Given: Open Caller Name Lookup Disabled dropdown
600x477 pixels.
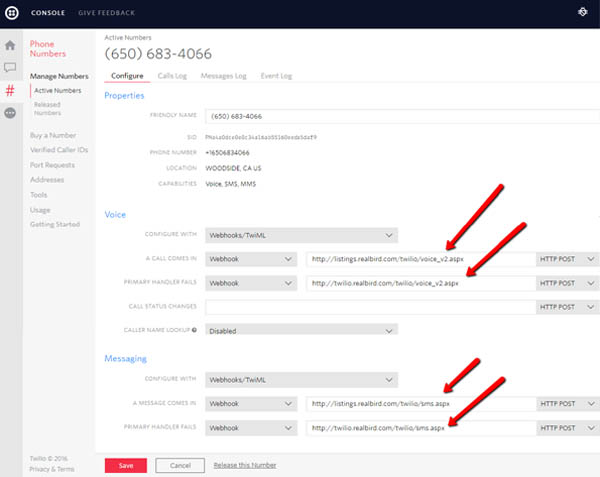Looking at the screenshot, I should click(300, 329).
